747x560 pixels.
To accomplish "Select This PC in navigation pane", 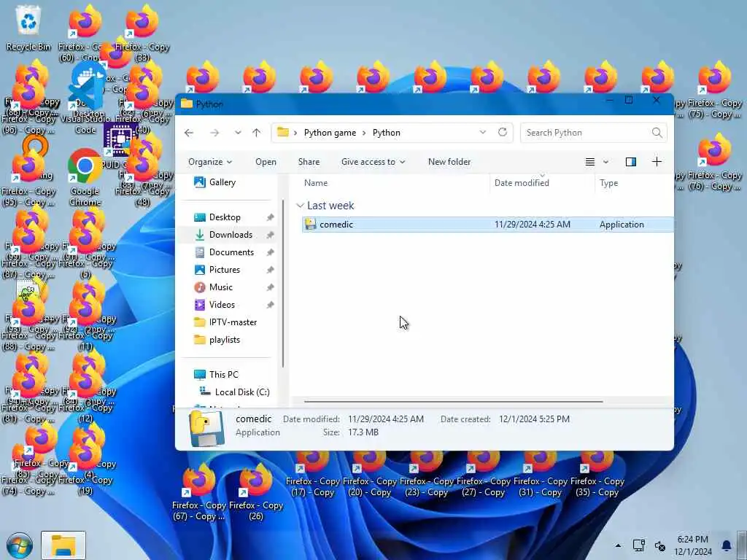I will [223, 375].
